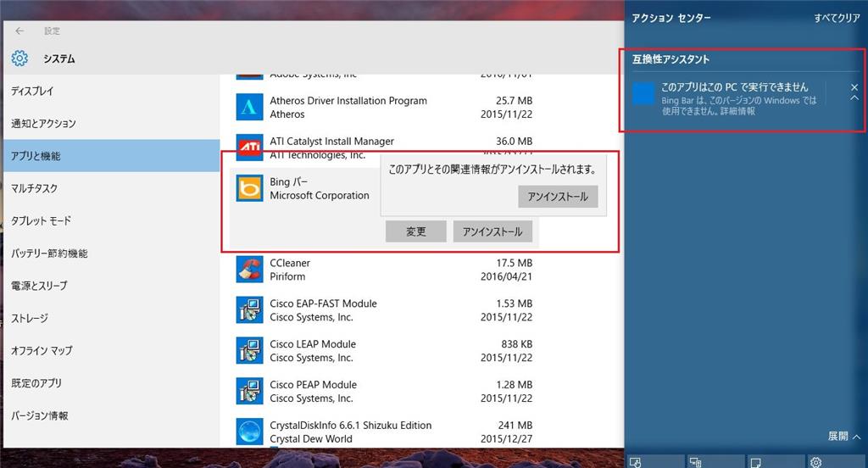Viewport: 868px width, 468px height.
Task: Select the Cisco PEAP Module entry
Action: coord(384,391)
